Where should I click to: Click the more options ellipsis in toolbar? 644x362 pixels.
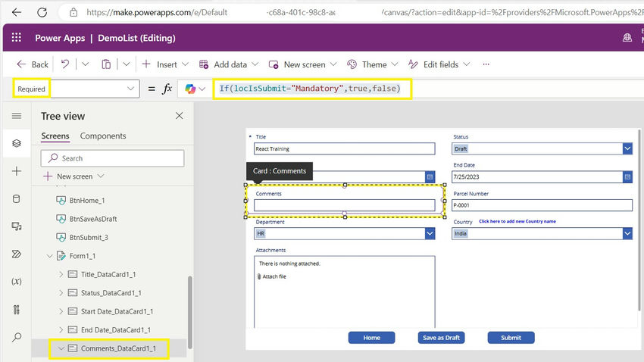[486, 64]
